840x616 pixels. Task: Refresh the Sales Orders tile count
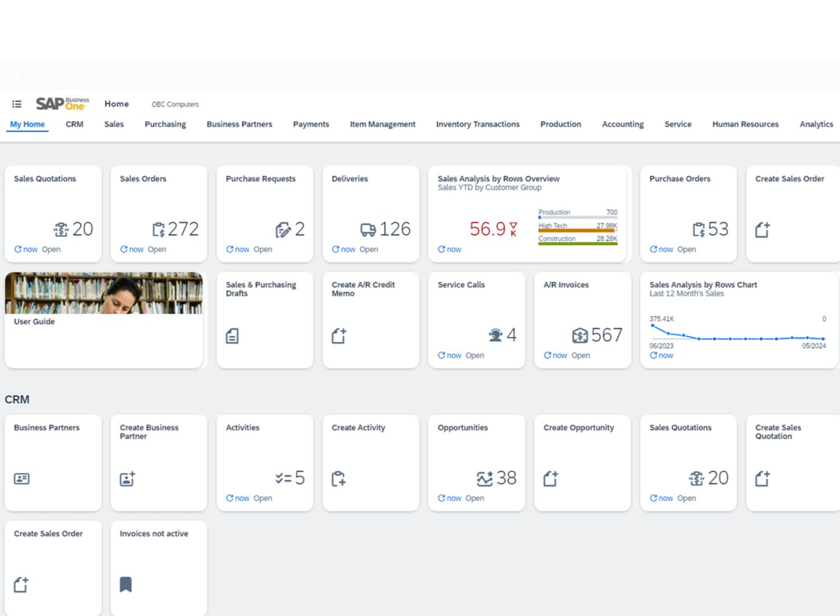coord(124,249)
